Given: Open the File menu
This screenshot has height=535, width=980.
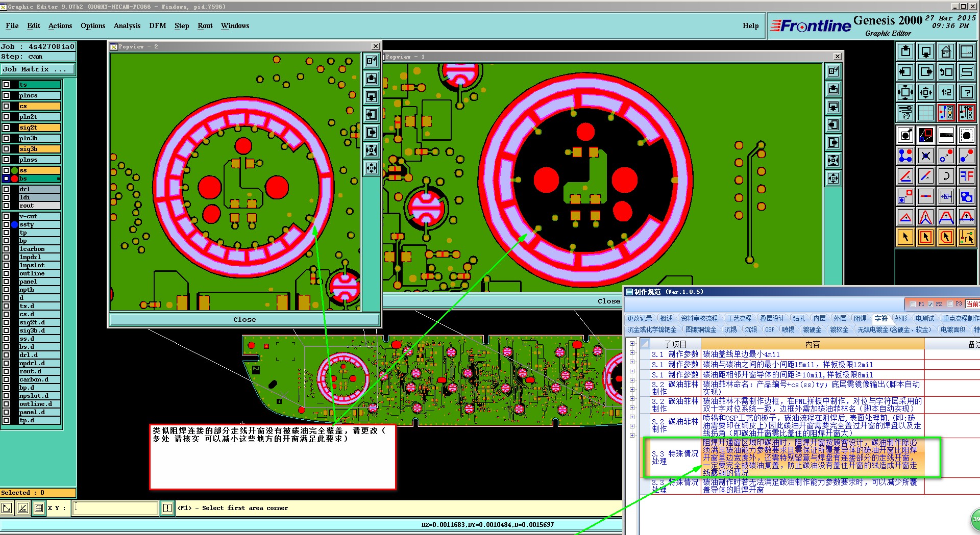Looking at the screenshot, I should [x=12, y=26].
